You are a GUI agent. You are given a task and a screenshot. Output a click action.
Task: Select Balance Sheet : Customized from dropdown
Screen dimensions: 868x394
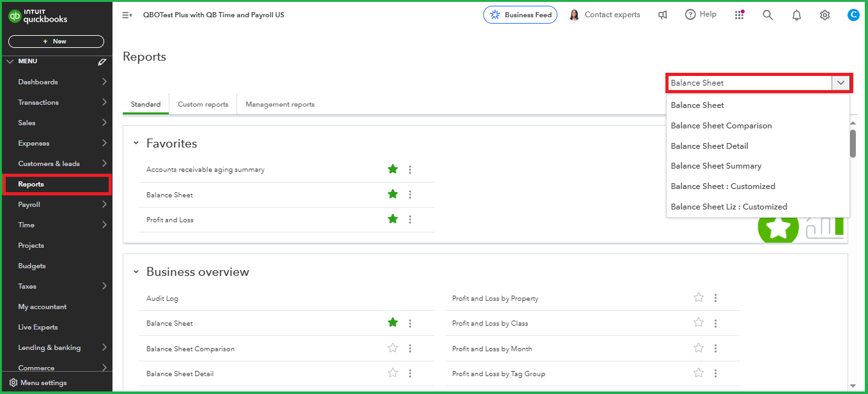758,186
